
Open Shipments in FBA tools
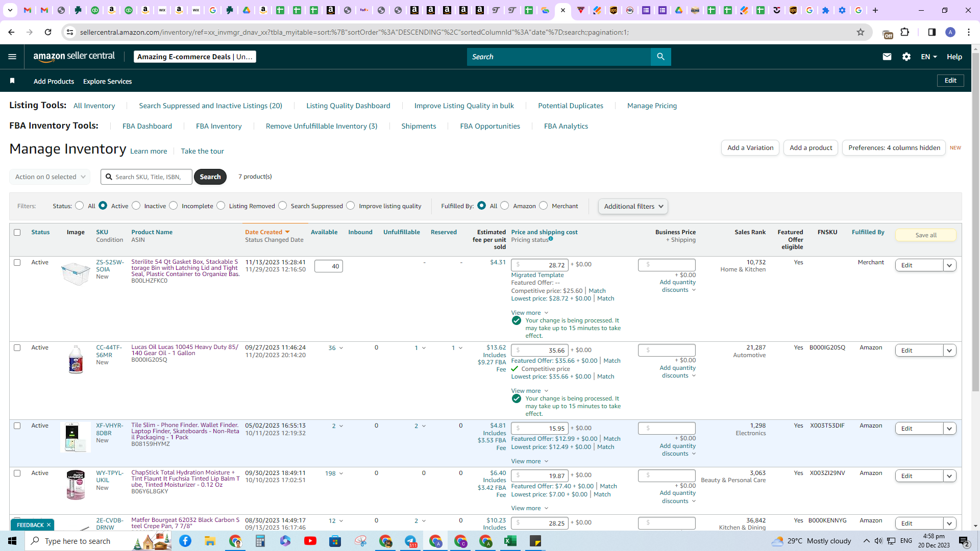click(x=419, y=126)
